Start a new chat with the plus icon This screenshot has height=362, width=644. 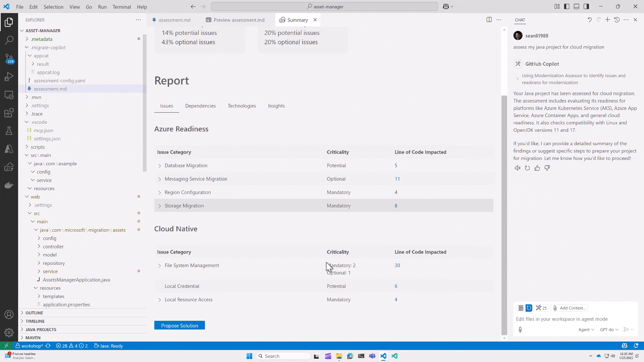tap(607, 20)
